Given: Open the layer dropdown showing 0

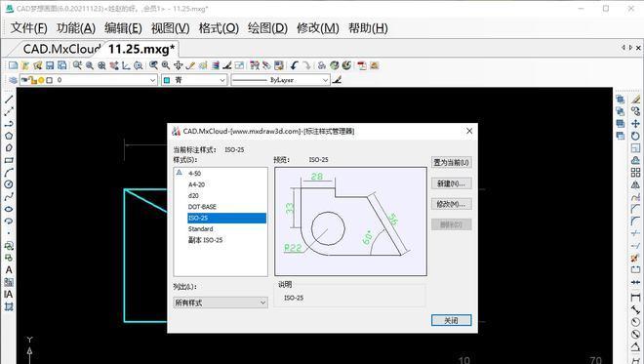Looking at the screenshot, I should click(x=89, y=80).
